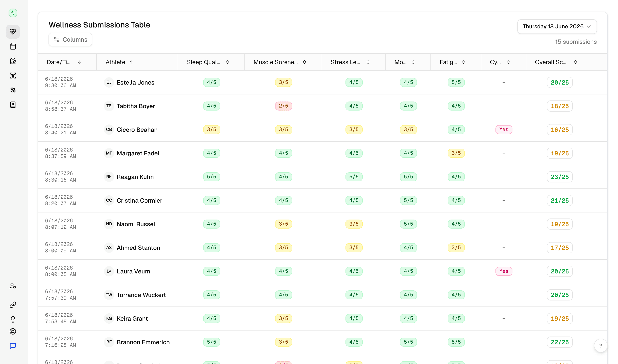
Task: Click the EJ avatar for Estella Jones
Action: 109,82
